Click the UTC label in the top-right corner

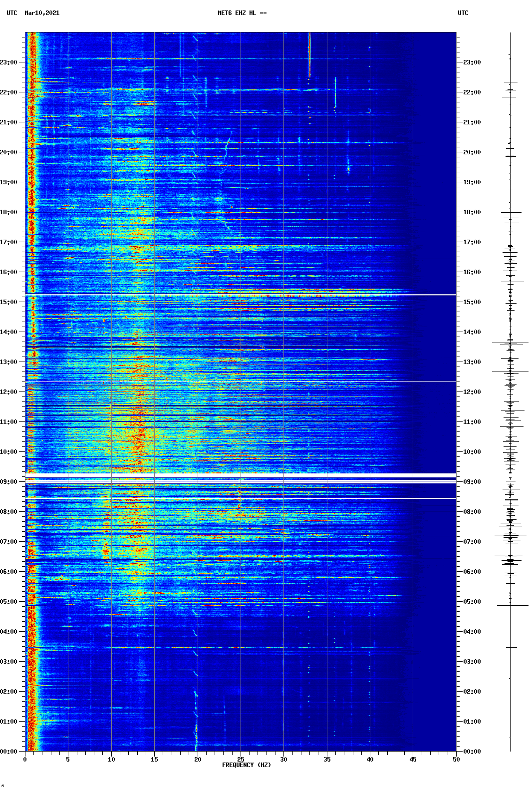463,13
